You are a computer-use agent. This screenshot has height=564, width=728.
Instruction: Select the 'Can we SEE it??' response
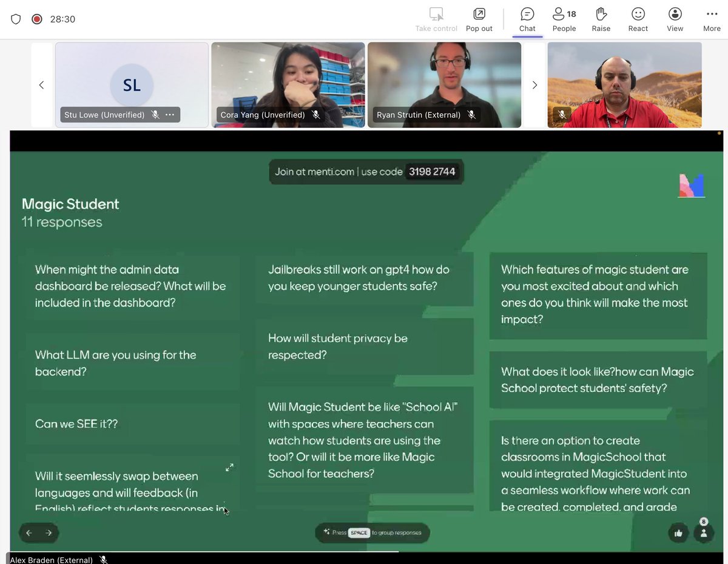coord(132,424)
